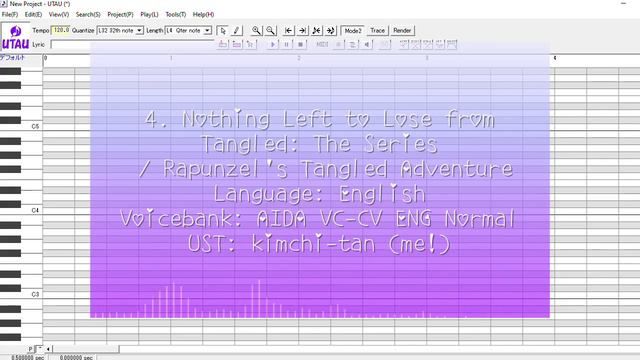This screenshot has height=360, width=640.
Task: Pause playback with the pause button
Action: 287,44
